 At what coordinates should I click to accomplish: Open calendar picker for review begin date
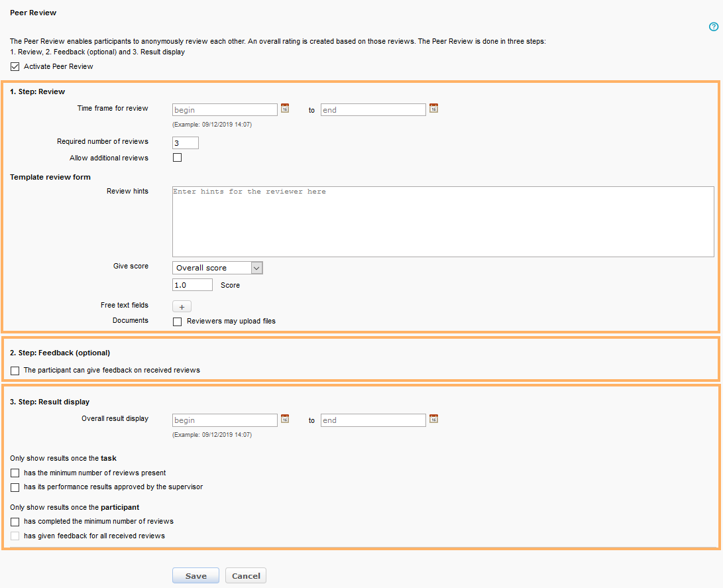[284, 108]
